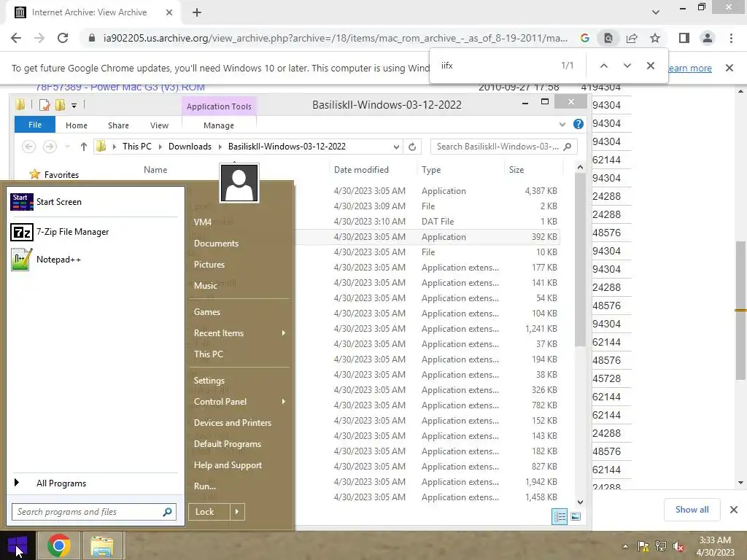747x560 pixels.
Task: Click the Explorer file list scrollbar
Action: pos(580,260)
